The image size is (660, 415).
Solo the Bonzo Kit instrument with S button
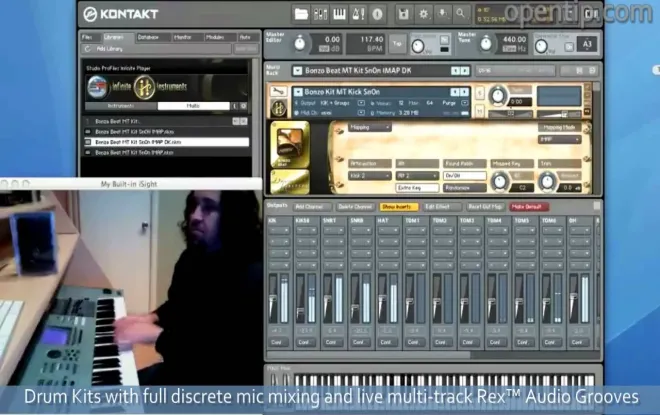tap(479, 93)
